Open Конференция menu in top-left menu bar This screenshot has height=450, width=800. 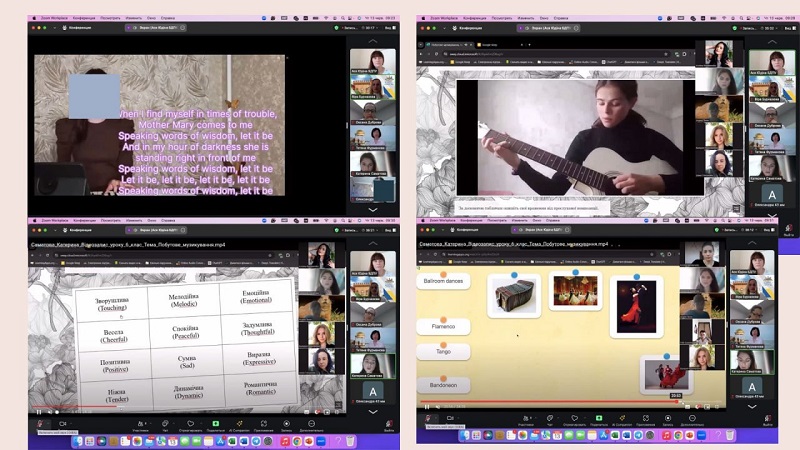point(84,18)
